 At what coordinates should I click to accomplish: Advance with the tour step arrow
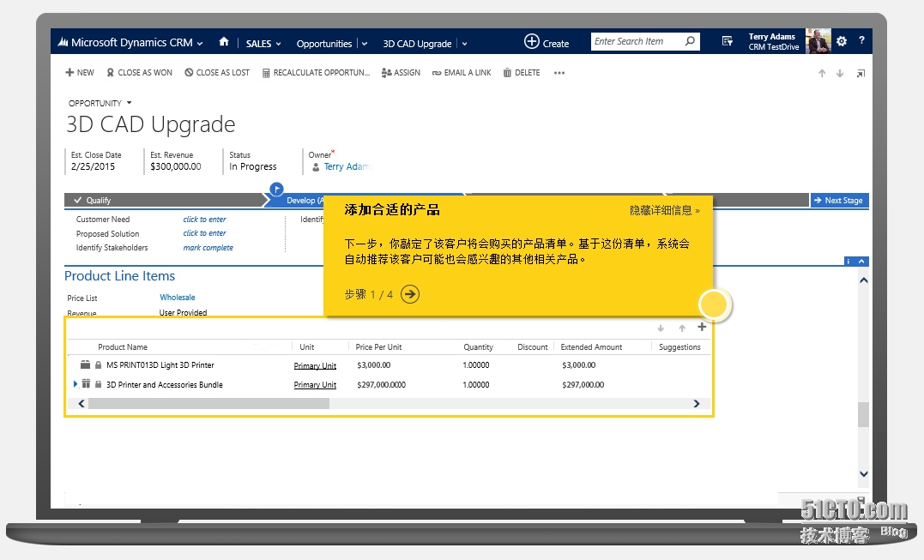pos(410,294)
